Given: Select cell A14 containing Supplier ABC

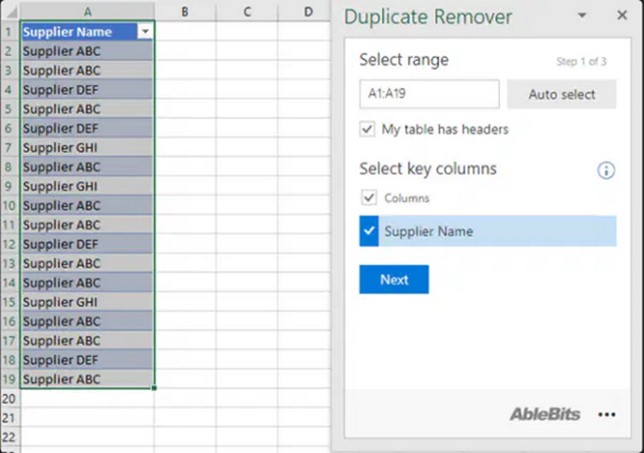Looking at the screenshot, I should pos(87,283).
